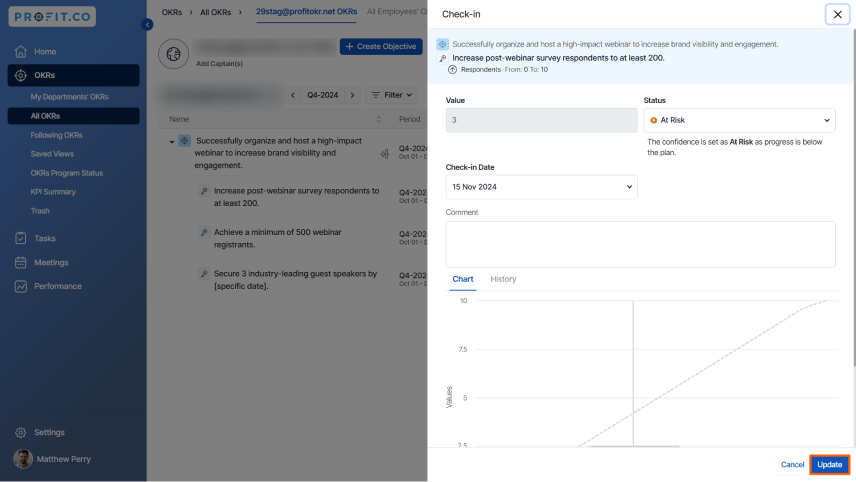
Task: Click Add Captain(s)
Action: [x=219, y=63]
